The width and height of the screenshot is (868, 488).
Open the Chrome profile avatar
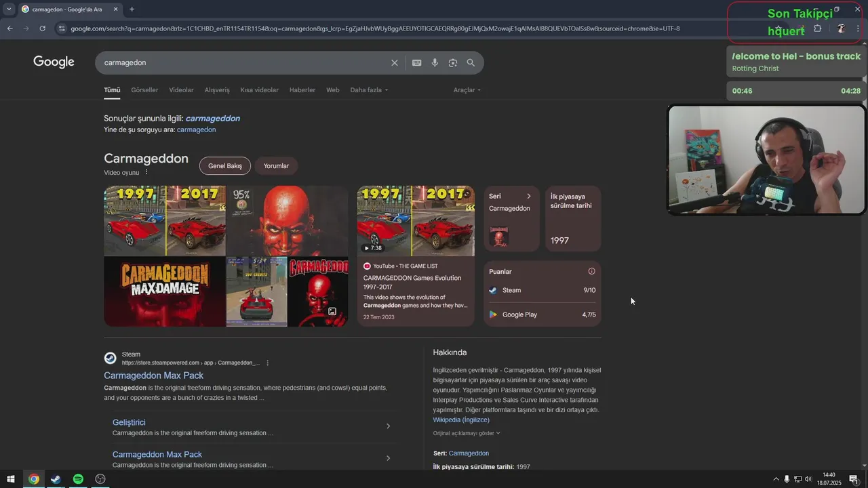tap(841, 28)
